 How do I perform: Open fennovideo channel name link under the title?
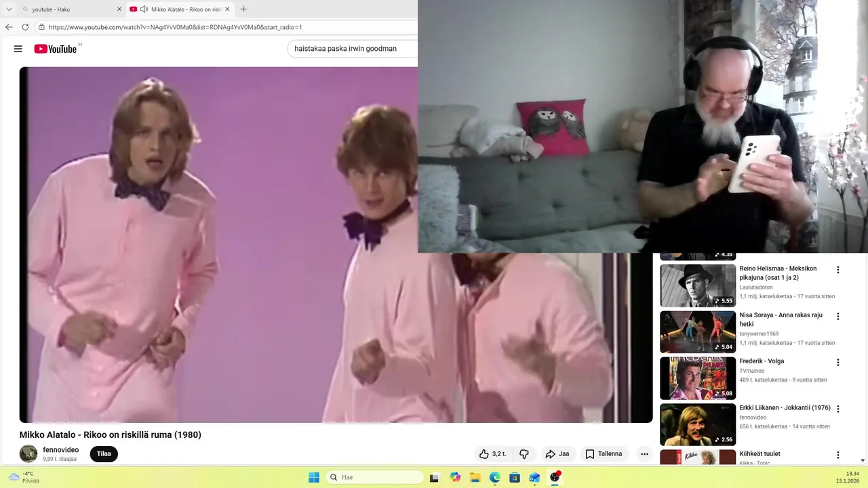[60, 450]
